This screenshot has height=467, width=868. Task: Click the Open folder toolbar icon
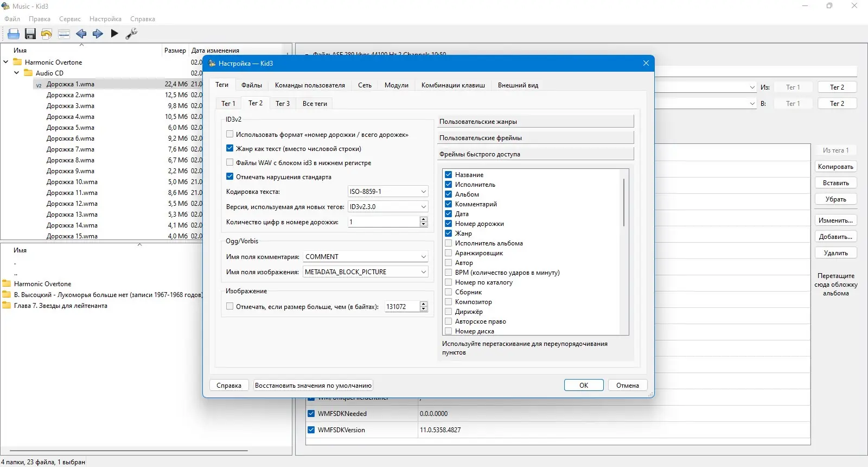click(14, 34)
